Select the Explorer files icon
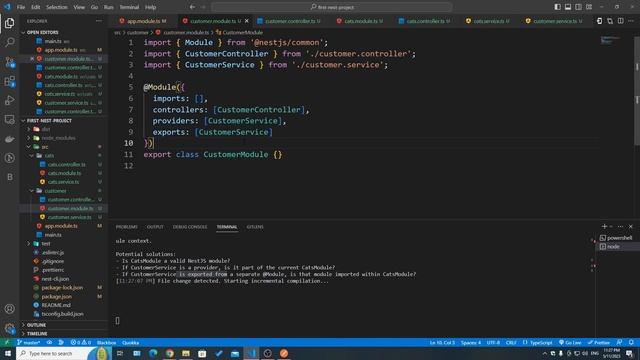Image resolution: width=640 pixels, height=360 pixels. click(x=9, y=23)
